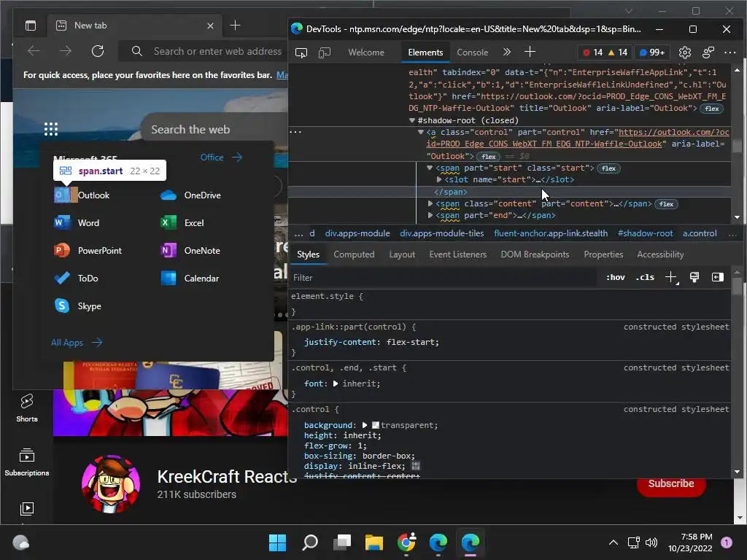Image resolution: width=747 pixels, height=560 pixels.
Task: Open YouTube Shorts in sidebar
Action: [27, 408]
